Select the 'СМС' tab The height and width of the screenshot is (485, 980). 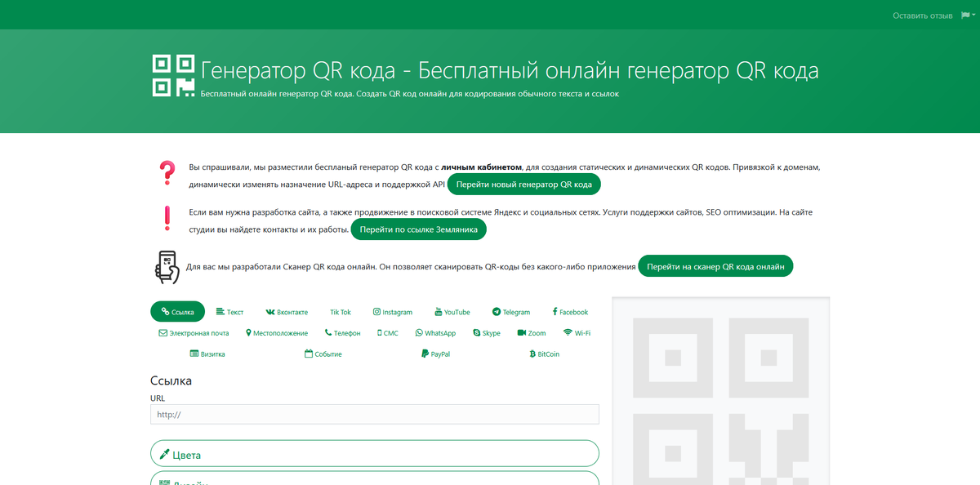[x=388, y=333]
